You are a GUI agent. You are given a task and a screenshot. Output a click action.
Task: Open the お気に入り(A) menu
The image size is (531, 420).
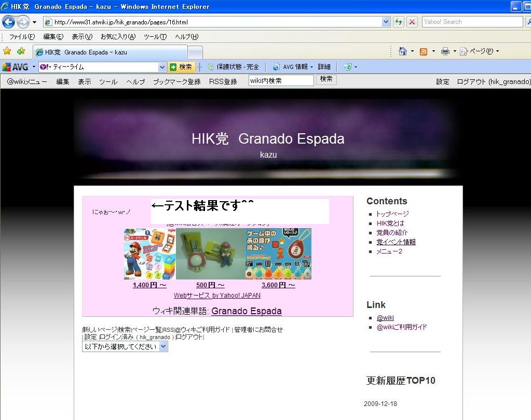click(118, 37)
